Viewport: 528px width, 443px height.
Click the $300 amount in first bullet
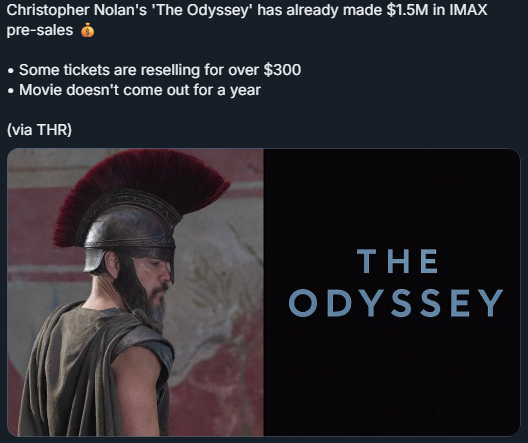[282, 70]
